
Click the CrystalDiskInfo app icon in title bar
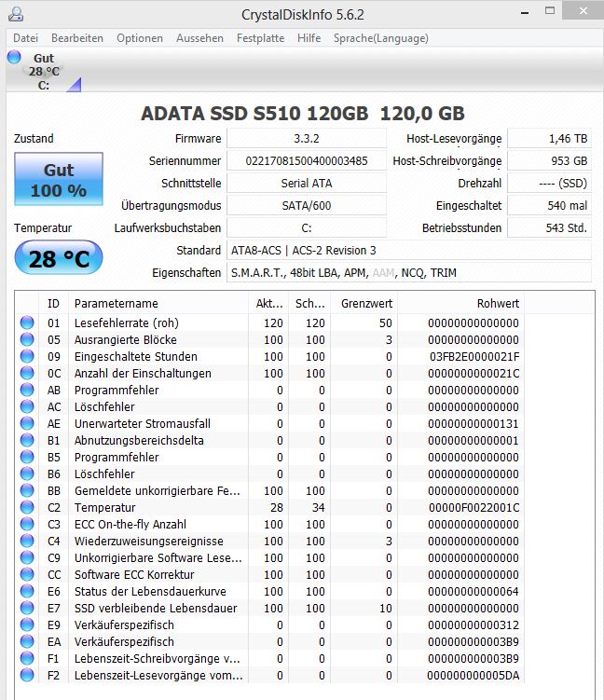point(16,14)
